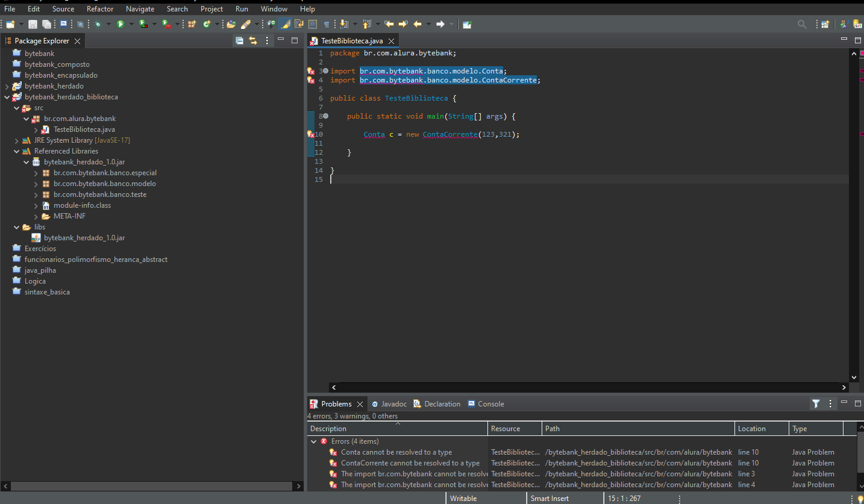This screenshot has height=504, width=864.
Task: Toggle Show Whitespace Characters pilcrow icon
Action: click(327, 24)
